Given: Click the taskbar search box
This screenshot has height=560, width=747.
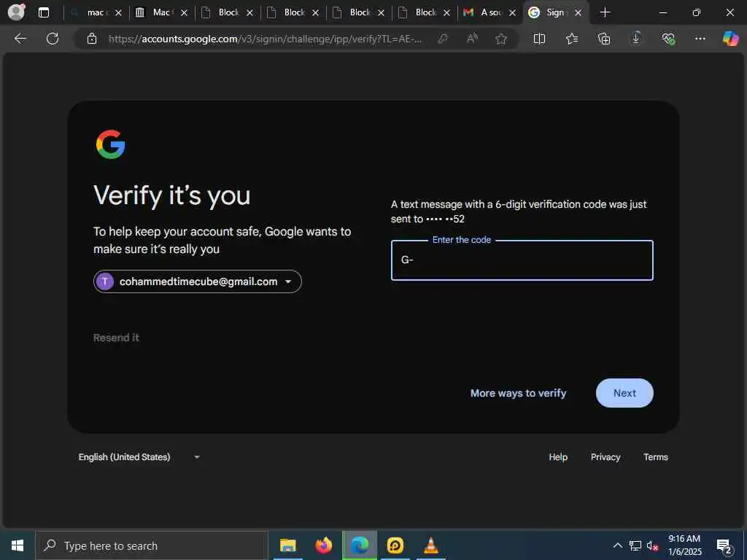Looking at the screenshot, I should point(152,545).
